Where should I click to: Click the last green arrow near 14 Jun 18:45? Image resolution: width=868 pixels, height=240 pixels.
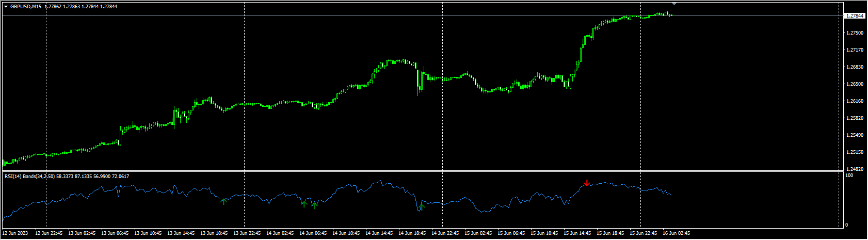tap(422, 207)
